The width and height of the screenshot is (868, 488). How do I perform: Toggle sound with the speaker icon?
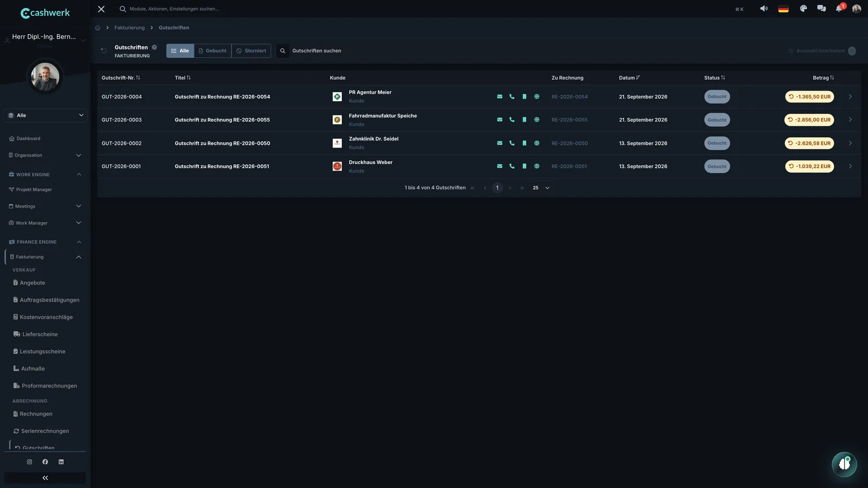(764, 9)
